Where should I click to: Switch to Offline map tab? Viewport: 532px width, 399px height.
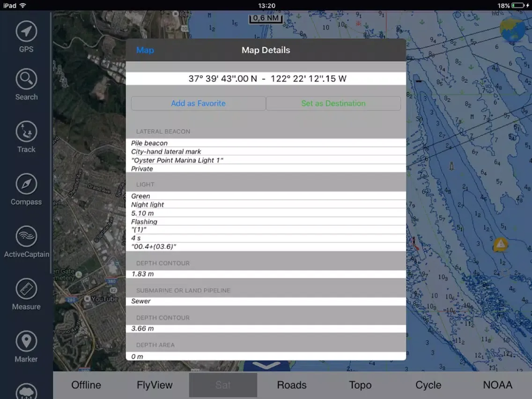pyautogui.click(x=86, y=385)
